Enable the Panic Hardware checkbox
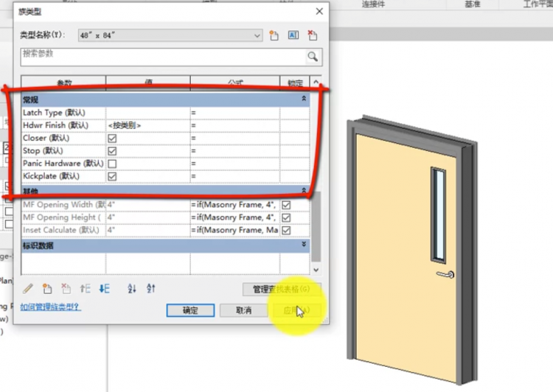 coord(113,164)
